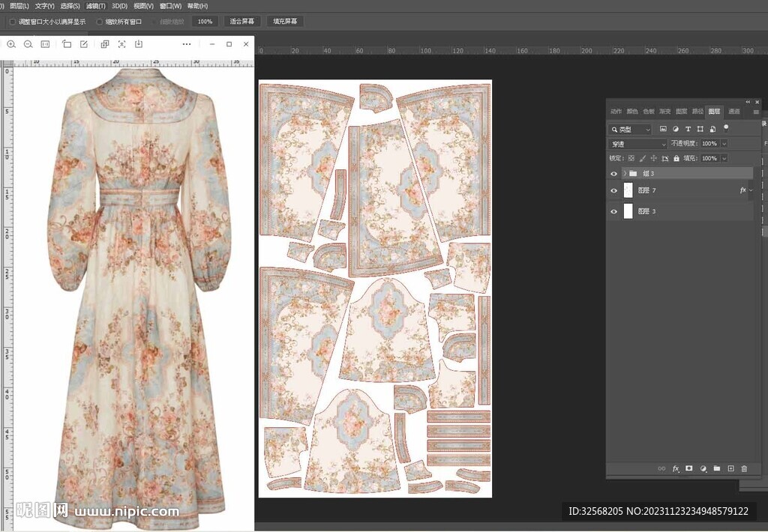The image size is (768, 532).
Task: Open the 不透明度 opacity dropdown arrow
Action: tap(724, 144)
